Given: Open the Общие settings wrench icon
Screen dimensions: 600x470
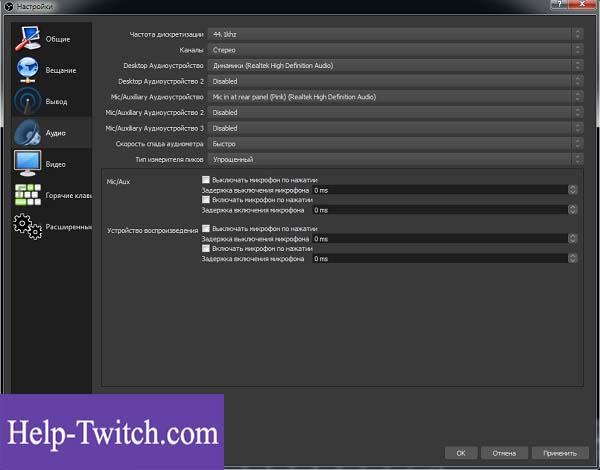Looking at the screenshot, I should (28, 38).
